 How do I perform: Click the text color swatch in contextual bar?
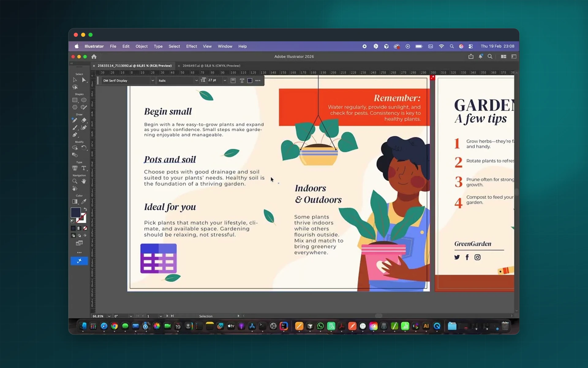pyautogui.click(x=250, y=81)
